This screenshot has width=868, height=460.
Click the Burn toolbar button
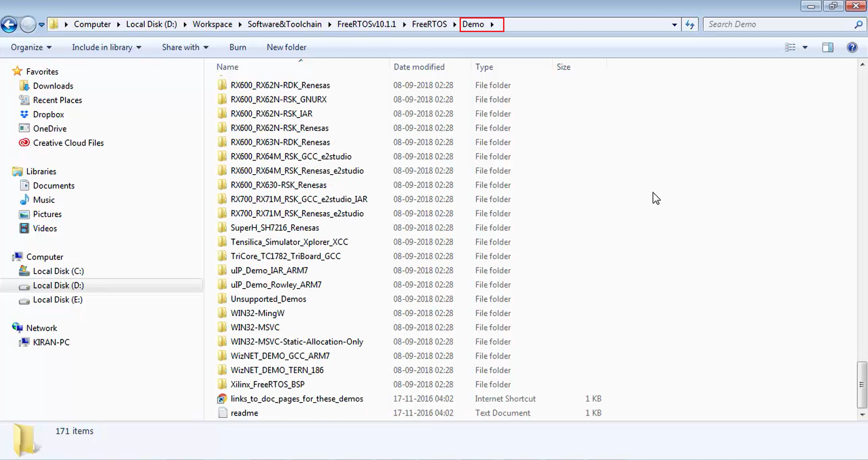pyautogui.click(x=238, y=47)
